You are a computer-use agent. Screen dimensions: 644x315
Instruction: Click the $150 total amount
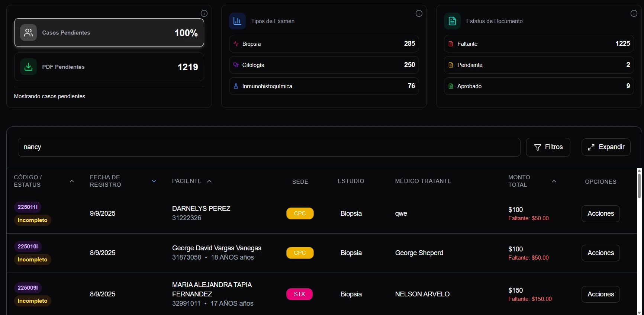tap(515, 290)
